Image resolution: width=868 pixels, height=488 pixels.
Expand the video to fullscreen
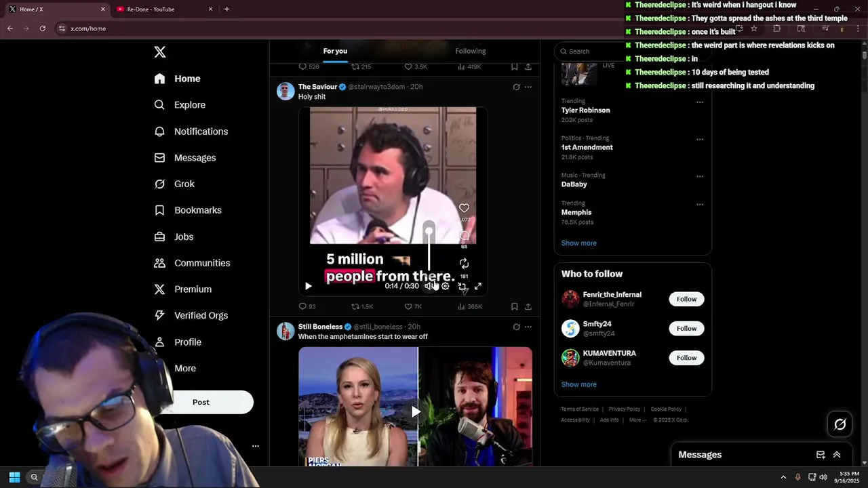pos(478,286)
